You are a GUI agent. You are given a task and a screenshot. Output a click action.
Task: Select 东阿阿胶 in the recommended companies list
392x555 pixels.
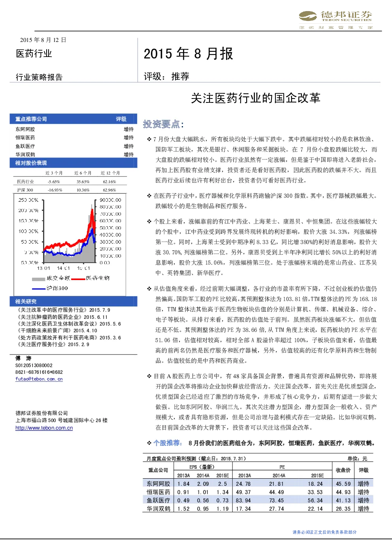pyautogui.click(x=25, y=129)
